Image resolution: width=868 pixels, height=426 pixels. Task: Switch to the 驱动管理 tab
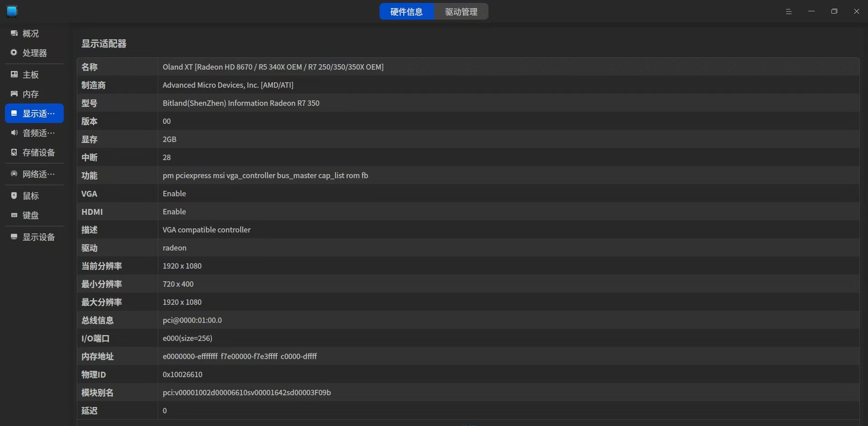pyautogui.click(x=461, y=12)
